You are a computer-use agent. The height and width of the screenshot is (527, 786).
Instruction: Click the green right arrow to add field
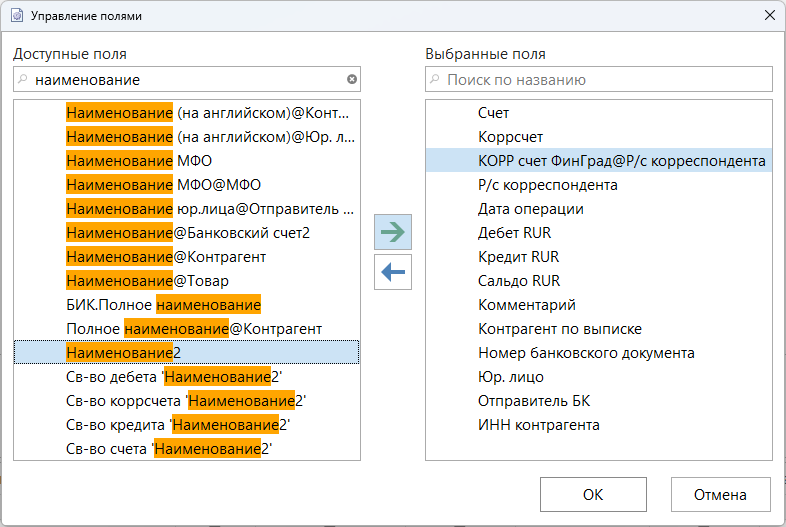(x=392, y=232)
